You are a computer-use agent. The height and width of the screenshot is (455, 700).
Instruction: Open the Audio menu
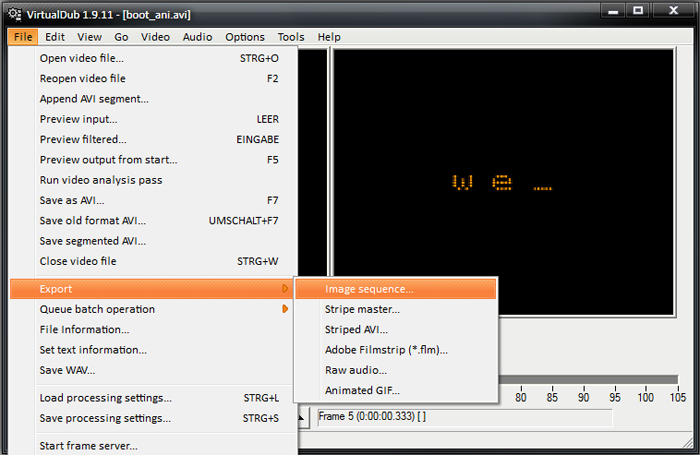click(197, 37)
